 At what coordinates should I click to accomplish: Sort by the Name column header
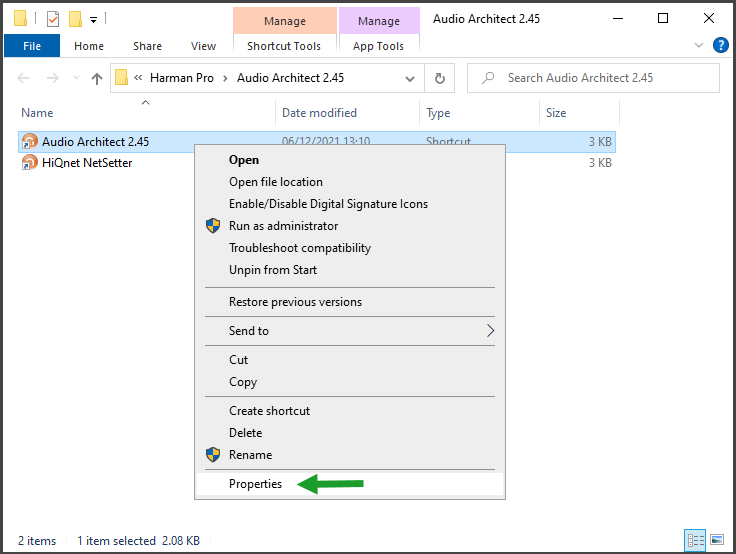[x=146, y=113]
